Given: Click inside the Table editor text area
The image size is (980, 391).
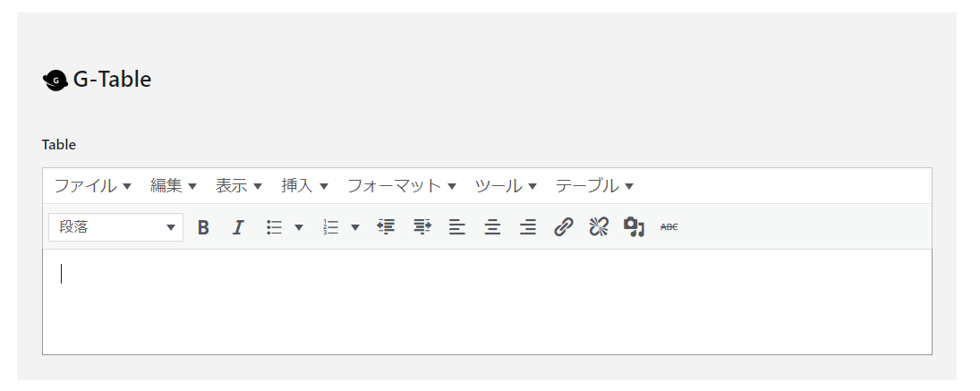Looking at the screenshot, I should click(487, 302).
